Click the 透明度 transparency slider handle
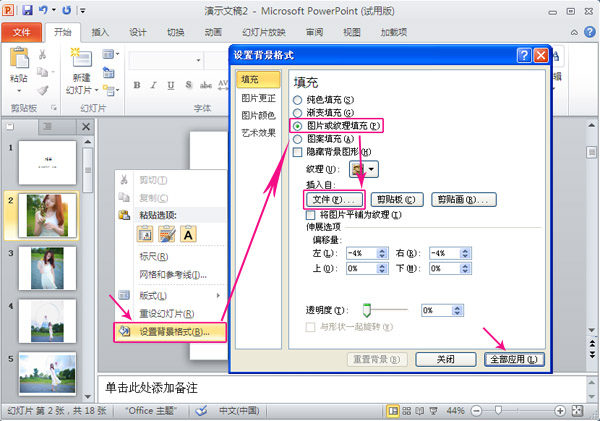Screen dimensions: 600x421 point(367,310)
